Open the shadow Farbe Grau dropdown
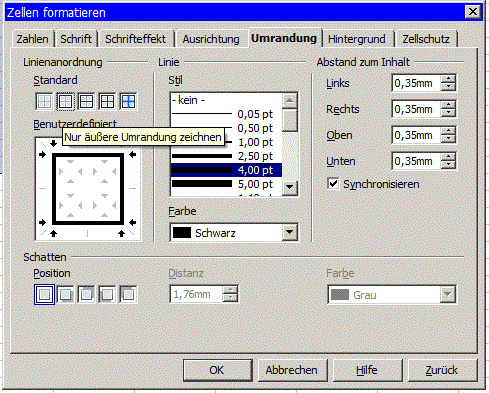489x393 pixels. (447, 294)
